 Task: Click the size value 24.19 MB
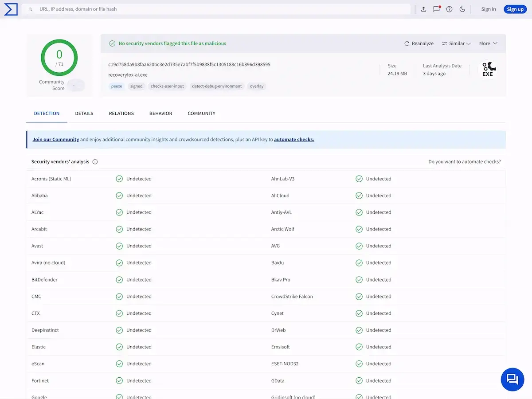(397, 74)
